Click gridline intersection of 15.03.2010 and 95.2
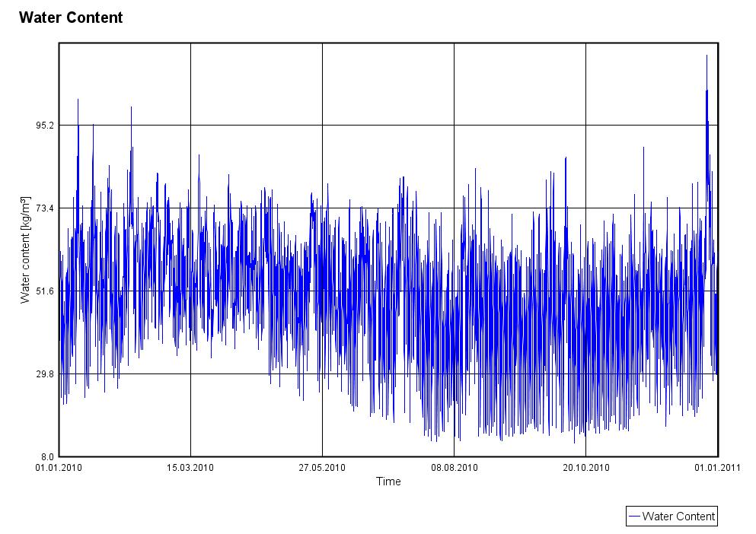Viewport: 756px width, 534px height. [190, 125]
